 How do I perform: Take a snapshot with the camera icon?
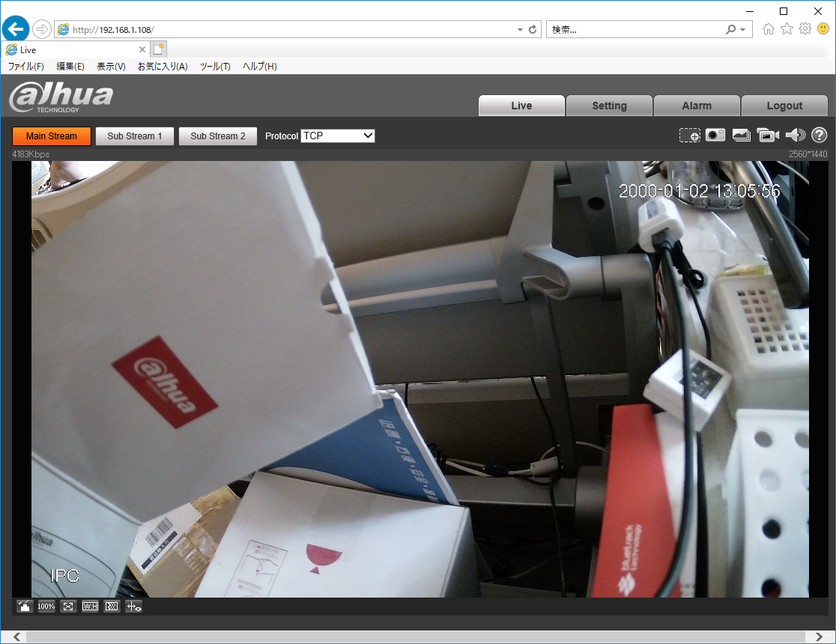715,136
